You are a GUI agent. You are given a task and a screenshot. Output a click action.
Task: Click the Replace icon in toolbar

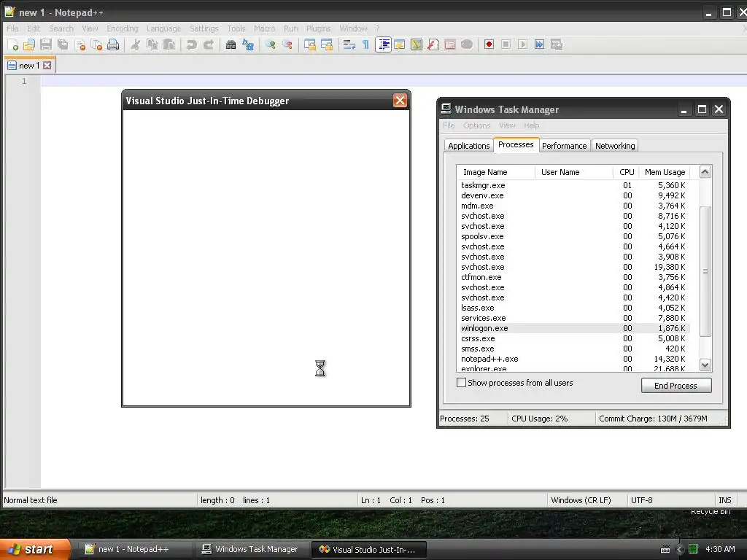248,44
